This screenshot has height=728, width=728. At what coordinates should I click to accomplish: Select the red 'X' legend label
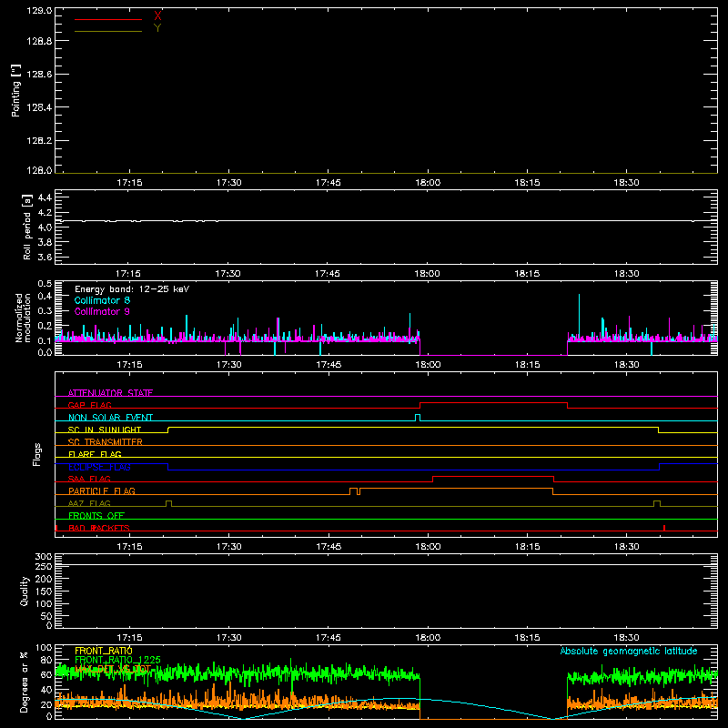tap(157, 16)
